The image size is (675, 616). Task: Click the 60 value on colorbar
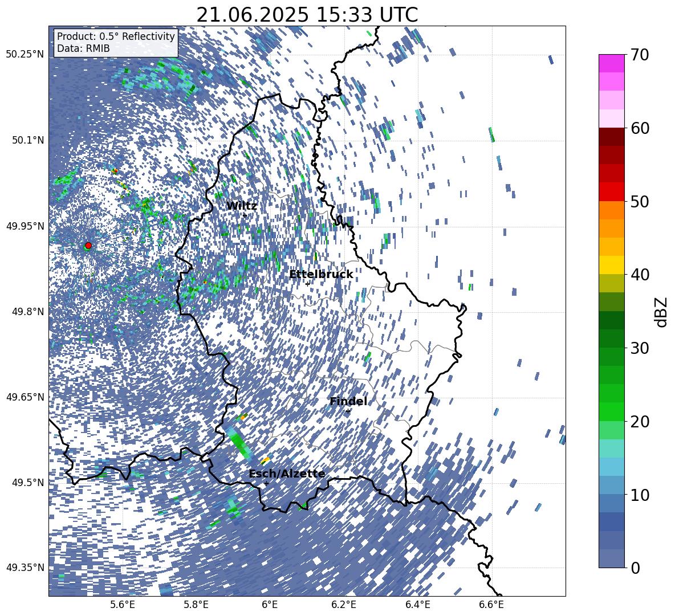(x=640, y=128)
